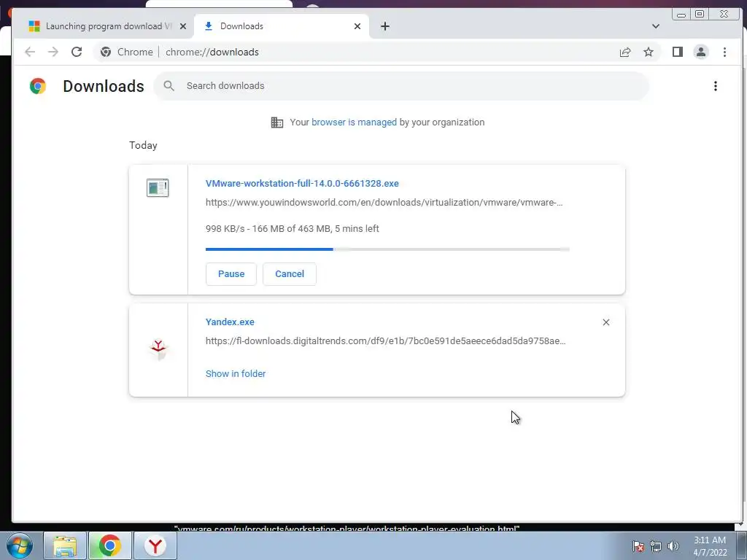Screen dimensions: 747x560
Task: Click the download speed status text
Action: 292,228
